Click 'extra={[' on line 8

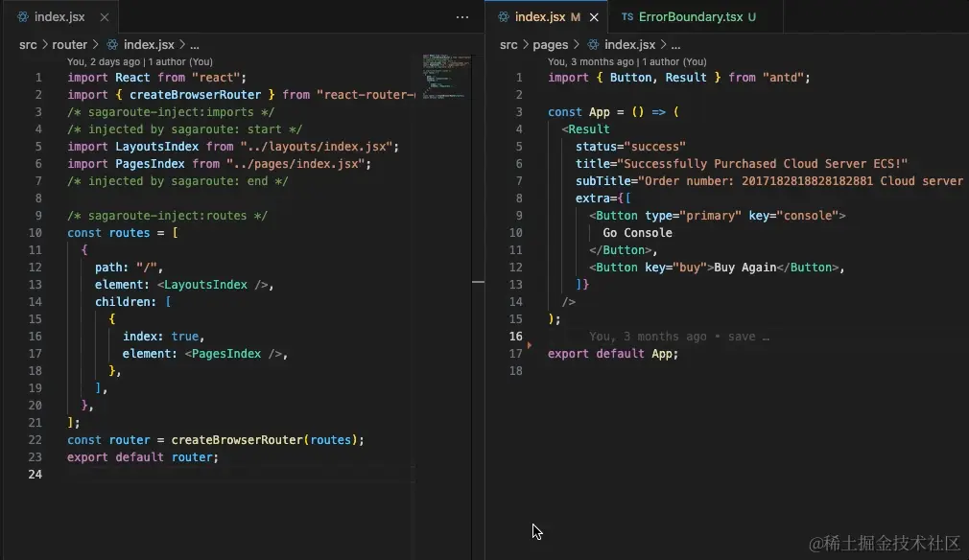click(x=603, y=198)
